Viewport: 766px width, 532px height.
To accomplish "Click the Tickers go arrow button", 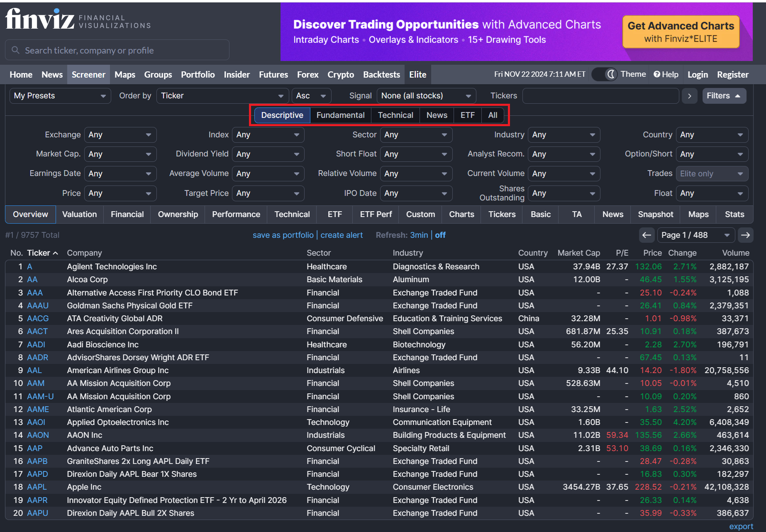I will click(x=690, y=96).
